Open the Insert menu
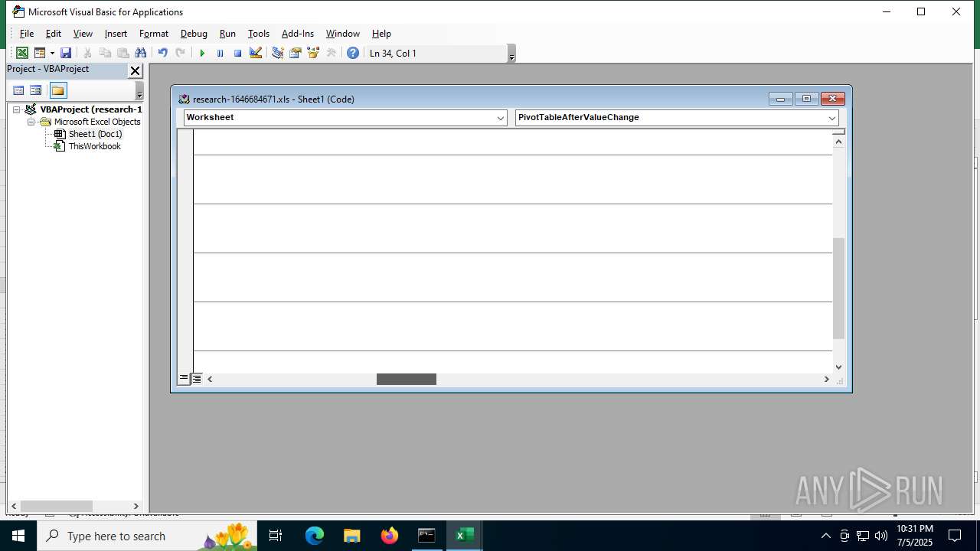This screenshot has height=551, width=980. (116, 34)
